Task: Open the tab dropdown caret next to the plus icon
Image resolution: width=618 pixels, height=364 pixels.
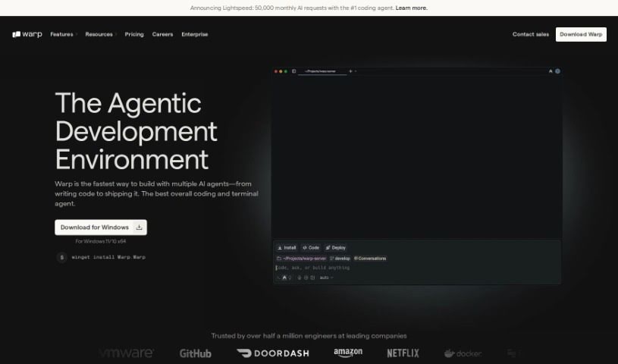Action: tap(356, 71)
